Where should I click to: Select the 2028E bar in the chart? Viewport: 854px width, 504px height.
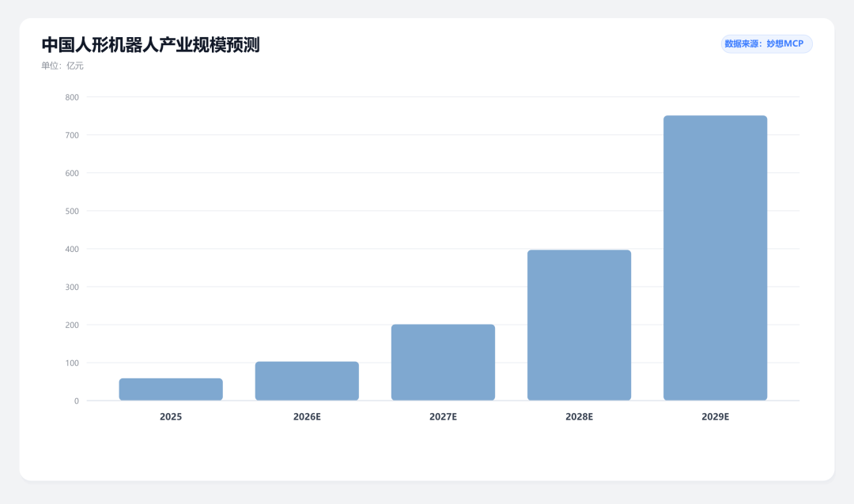pos(580,325)
